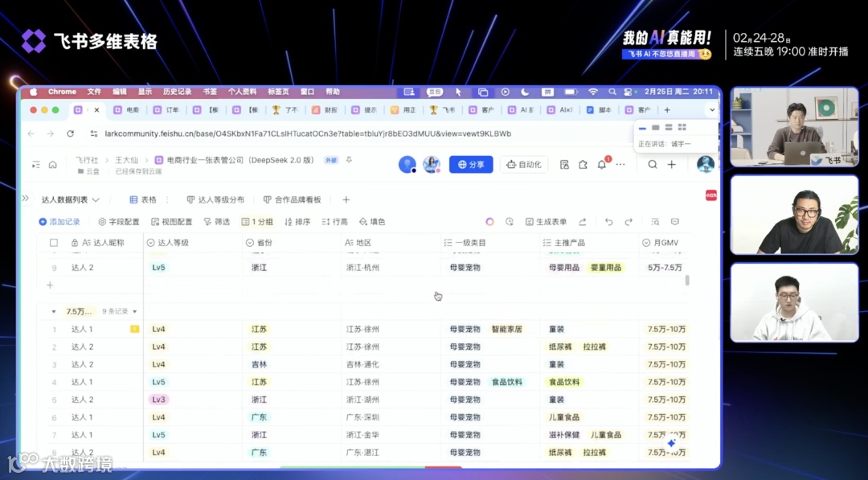
Task: Switch to the 合作品牌看板 view tab
Action: pyautogui.click(x=293, y=199)
